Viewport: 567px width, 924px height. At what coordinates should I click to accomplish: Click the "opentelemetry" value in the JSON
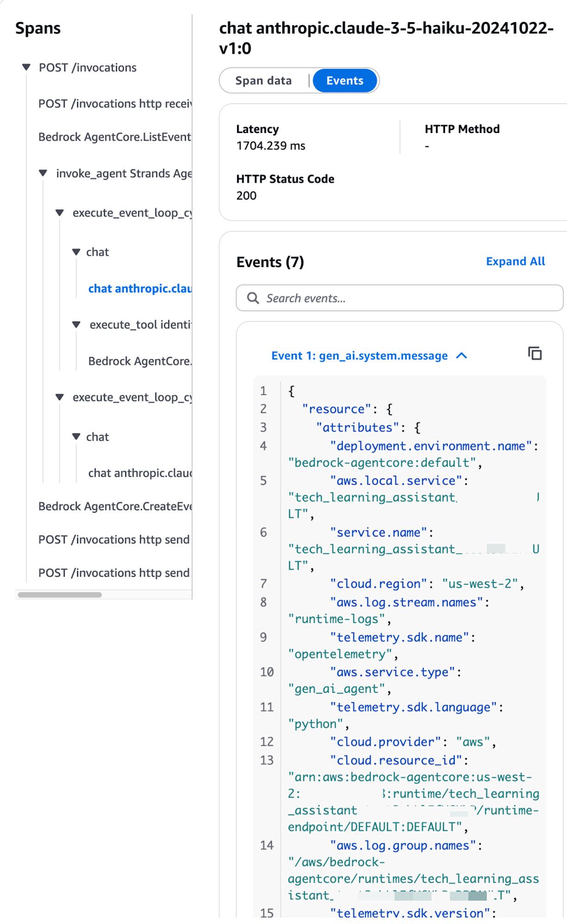pos(340,654)
